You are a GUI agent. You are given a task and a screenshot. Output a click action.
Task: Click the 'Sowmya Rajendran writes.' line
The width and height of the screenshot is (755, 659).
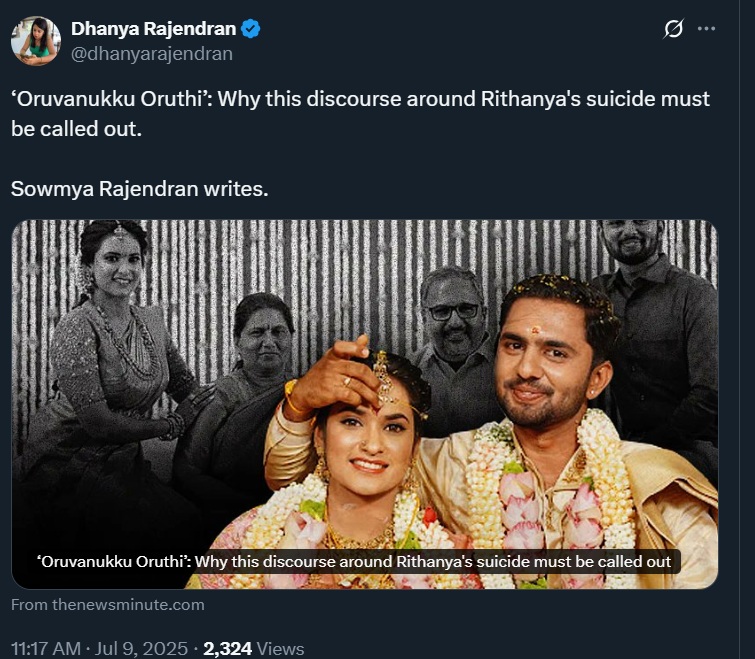tap(139, 188)
